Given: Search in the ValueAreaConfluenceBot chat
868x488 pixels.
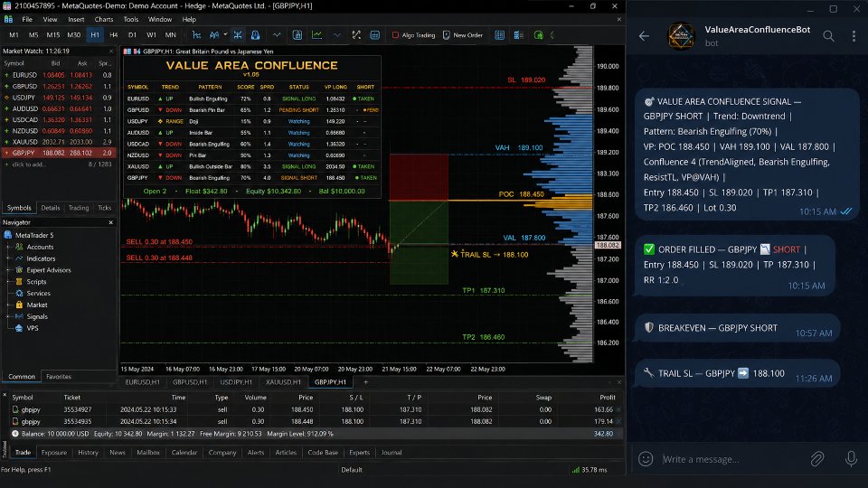Looking at the screenshot, I should pyautogui.click(x=828, y=36).
